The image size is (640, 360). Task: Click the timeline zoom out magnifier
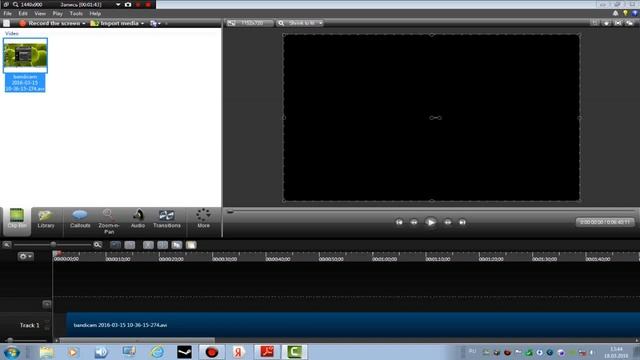(7, 244)
